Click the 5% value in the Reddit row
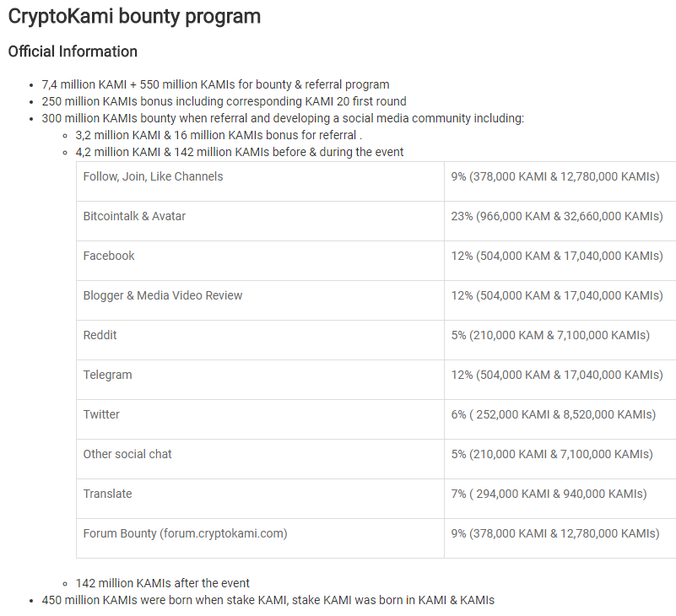Viewport: 676px width, 616px height. [560, 340]
